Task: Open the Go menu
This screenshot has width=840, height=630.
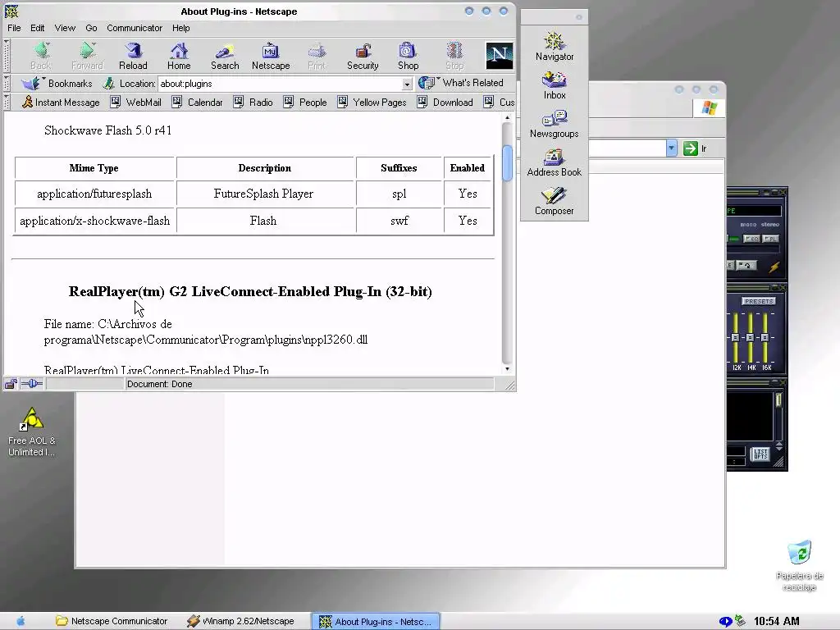Action: click(91, 28)
